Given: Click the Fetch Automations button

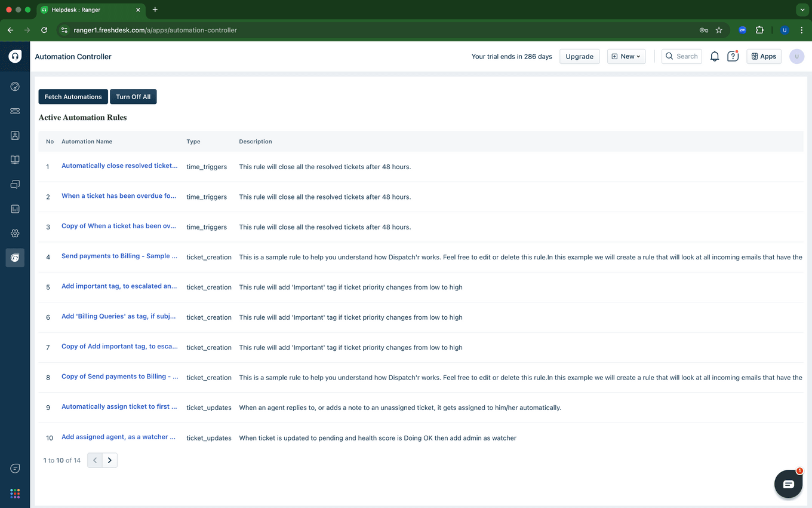Looking at the screenshot, I should pos(73,97).
